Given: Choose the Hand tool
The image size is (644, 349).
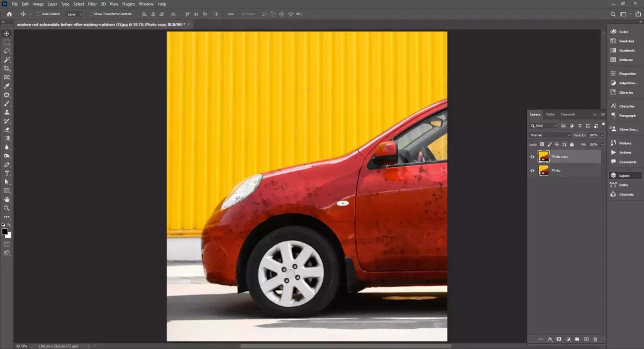Looking at the screenshot, I should click(x=7, y=199).
